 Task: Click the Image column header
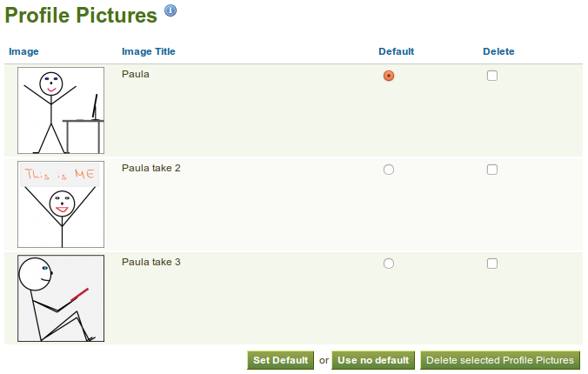pyautogui.click(x=23, y=51)
